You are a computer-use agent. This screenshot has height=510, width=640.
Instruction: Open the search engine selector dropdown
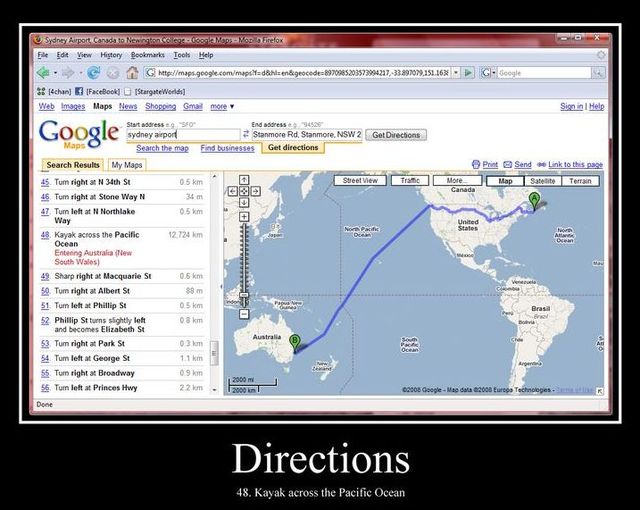[488, 73]
